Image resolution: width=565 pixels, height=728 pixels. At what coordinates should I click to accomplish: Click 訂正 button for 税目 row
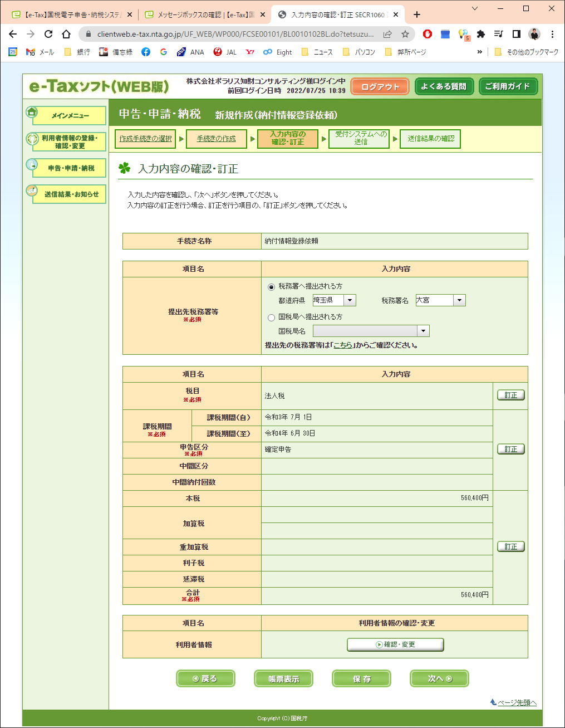click(x=511, y=395)
